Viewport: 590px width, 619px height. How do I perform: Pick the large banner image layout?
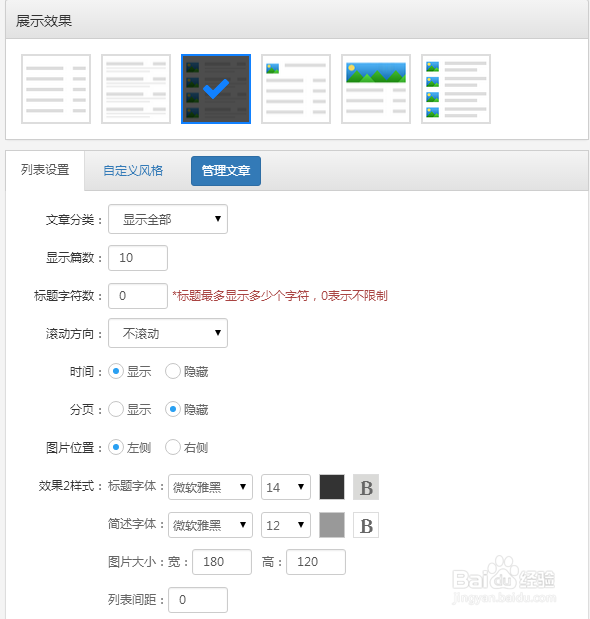[x=376, y=89]
